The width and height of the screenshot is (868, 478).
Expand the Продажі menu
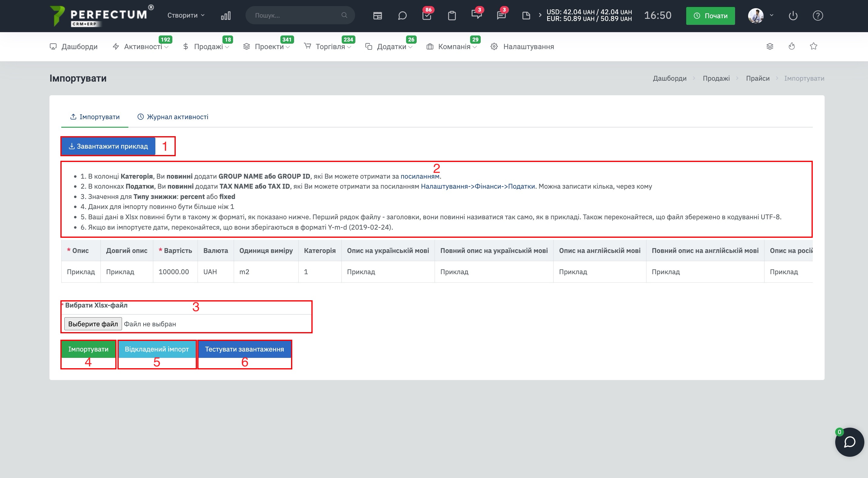[x=205, y=46]
